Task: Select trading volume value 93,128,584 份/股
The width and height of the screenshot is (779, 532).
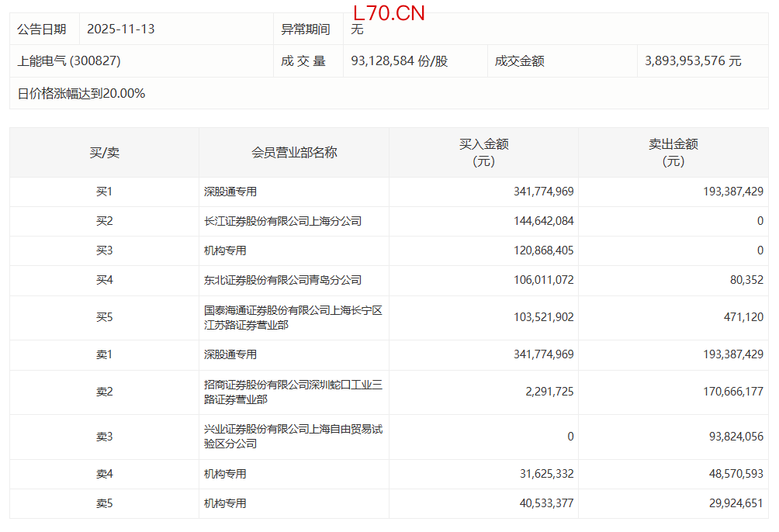Action: coord(399,60)
